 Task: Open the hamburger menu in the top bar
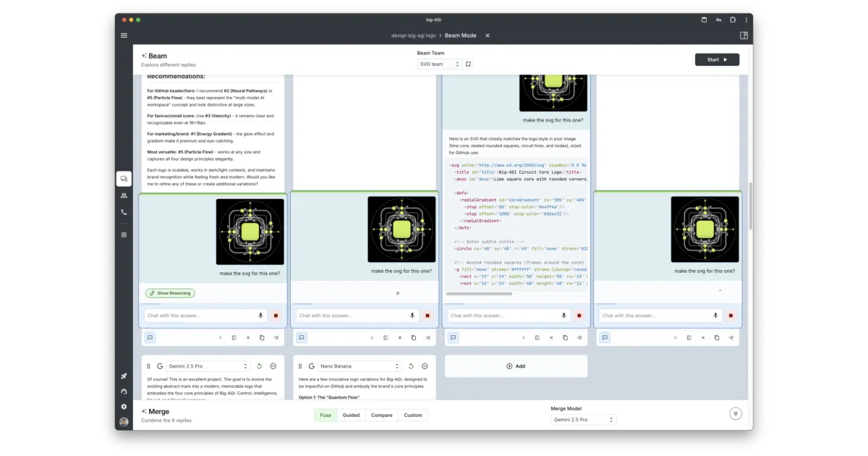pyautogui.click(x=124, y=35)
